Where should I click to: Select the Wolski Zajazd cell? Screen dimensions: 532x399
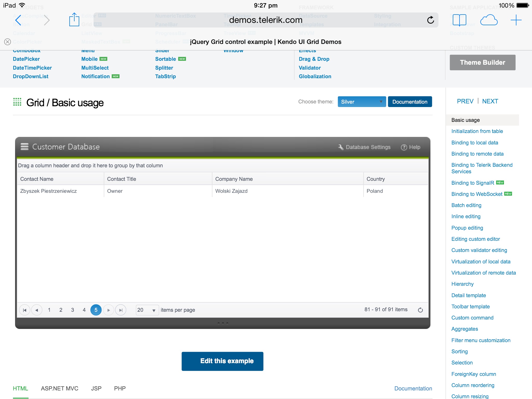pyautogui.click(x=288, y=191)
